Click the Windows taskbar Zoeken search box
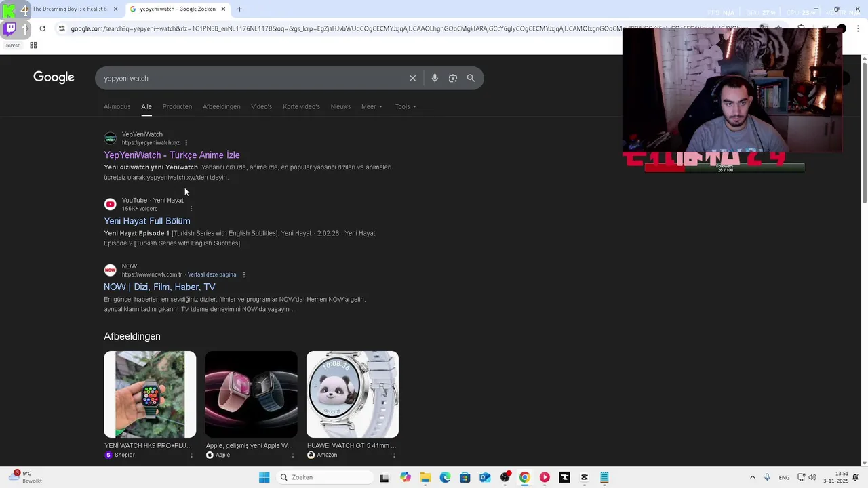The image size is (868, 488). pyautogui.click(x=325, y=477)
